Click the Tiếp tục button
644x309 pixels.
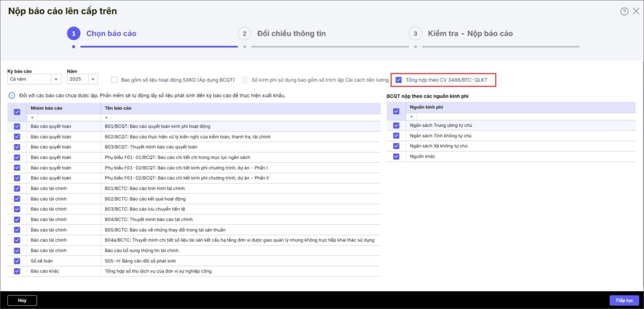pyautogui.click(x=624, y=300)
